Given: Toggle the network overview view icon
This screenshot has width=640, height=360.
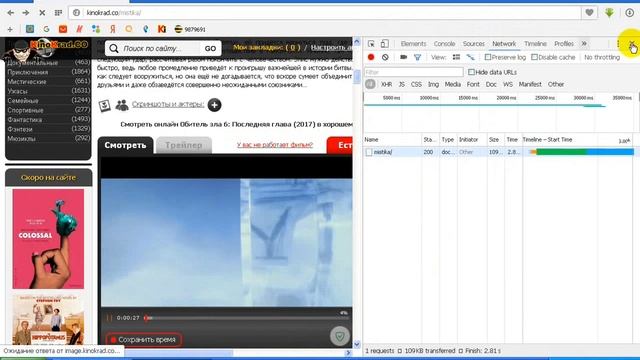Looking at the screenshot, I should tap(471, 58).
